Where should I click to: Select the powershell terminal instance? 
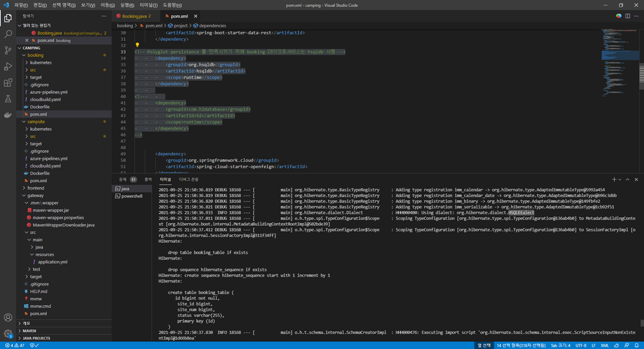coord(132,196)
